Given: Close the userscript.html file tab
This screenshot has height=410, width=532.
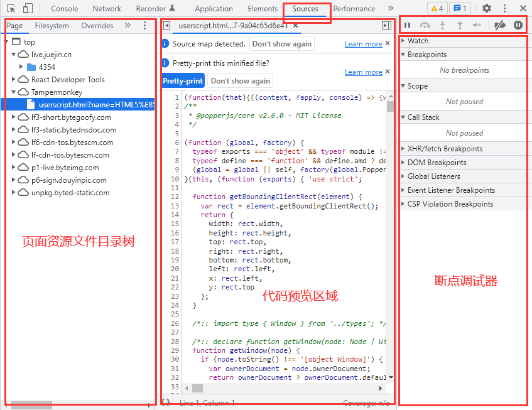Looking at the screenshot, I should click(x=295, y=26).
